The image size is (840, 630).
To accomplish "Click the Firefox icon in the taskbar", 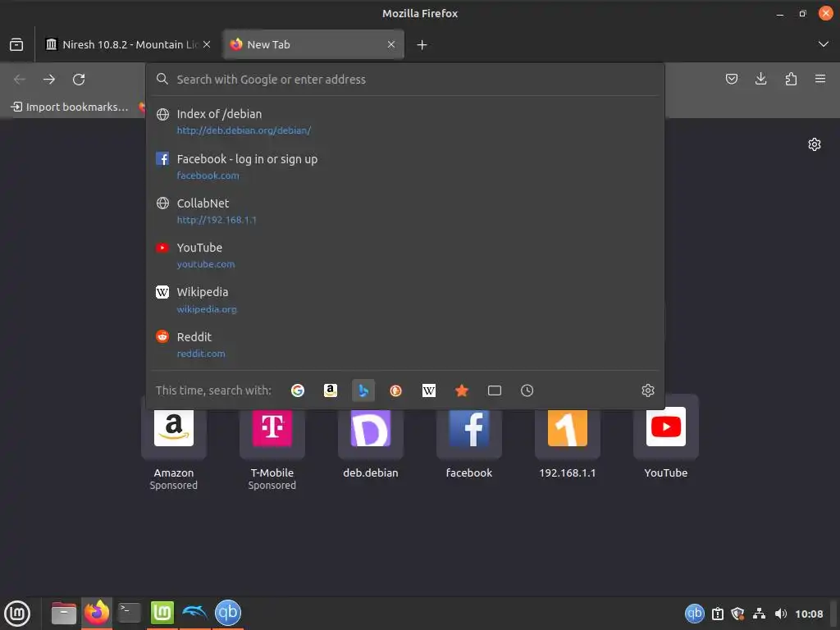I will (97, 612).
